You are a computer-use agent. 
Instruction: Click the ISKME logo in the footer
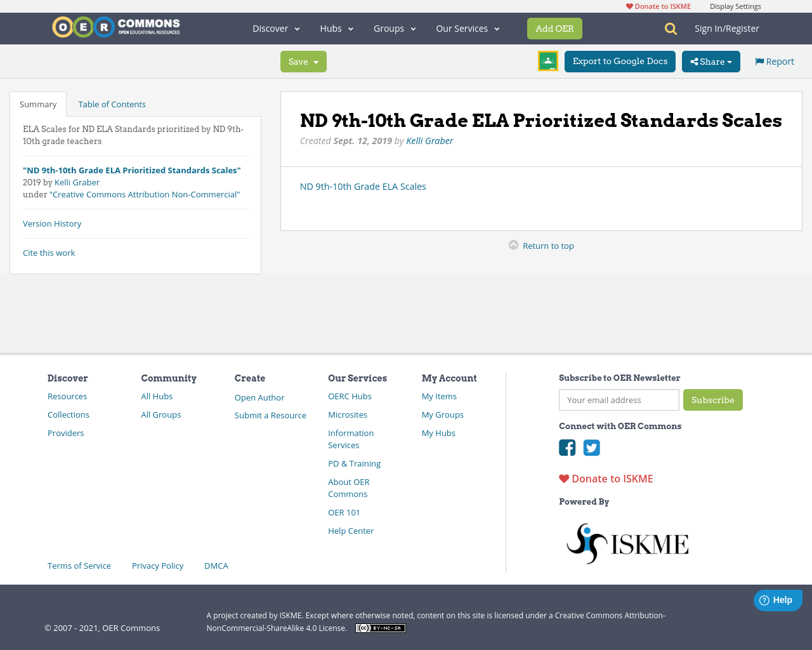point(627,543)
